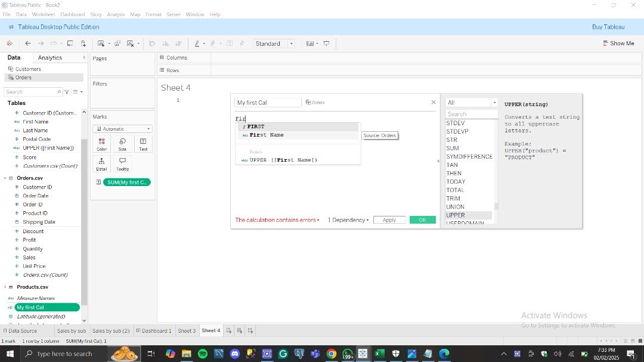Viewport: 644px width, 362px height.
Task: Close the calculation editor dialog
Action: click(434, 102)
